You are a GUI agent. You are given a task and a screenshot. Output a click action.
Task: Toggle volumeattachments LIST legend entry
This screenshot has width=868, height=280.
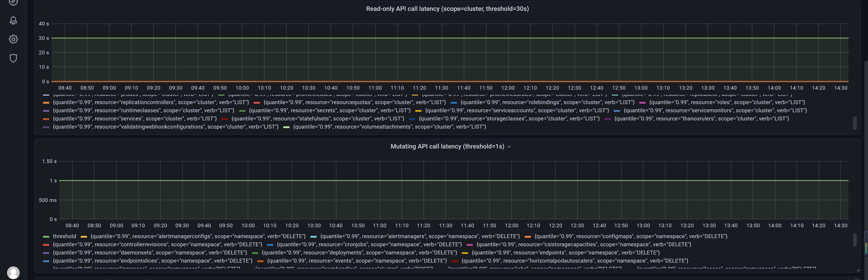389,127
